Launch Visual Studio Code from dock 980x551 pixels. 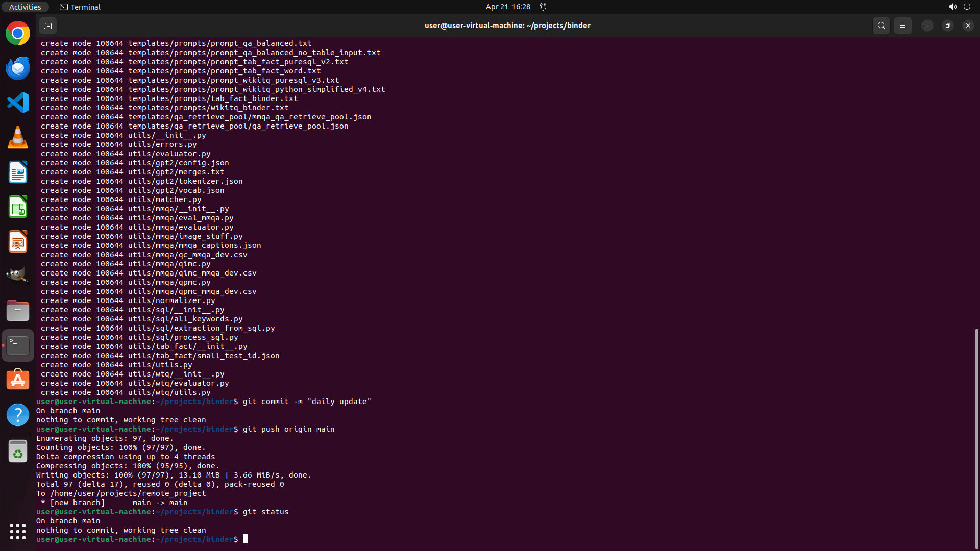(x=18, y=103)
